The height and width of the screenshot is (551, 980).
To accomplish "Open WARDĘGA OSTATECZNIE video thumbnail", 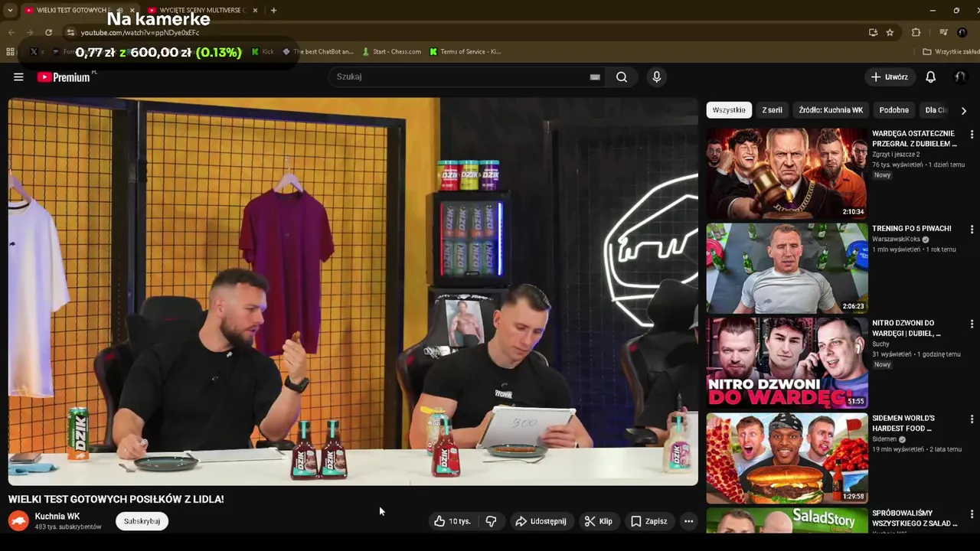I will click(786, 174).
